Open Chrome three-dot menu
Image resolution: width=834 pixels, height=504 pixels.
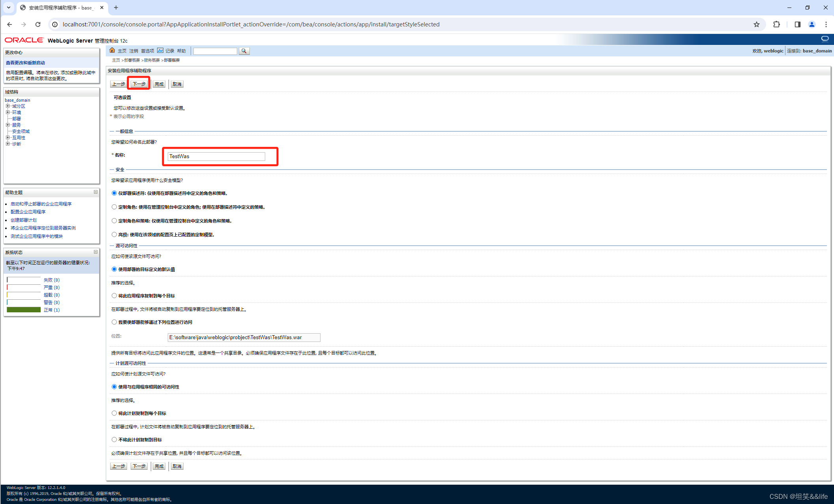[x=826, y=24]
